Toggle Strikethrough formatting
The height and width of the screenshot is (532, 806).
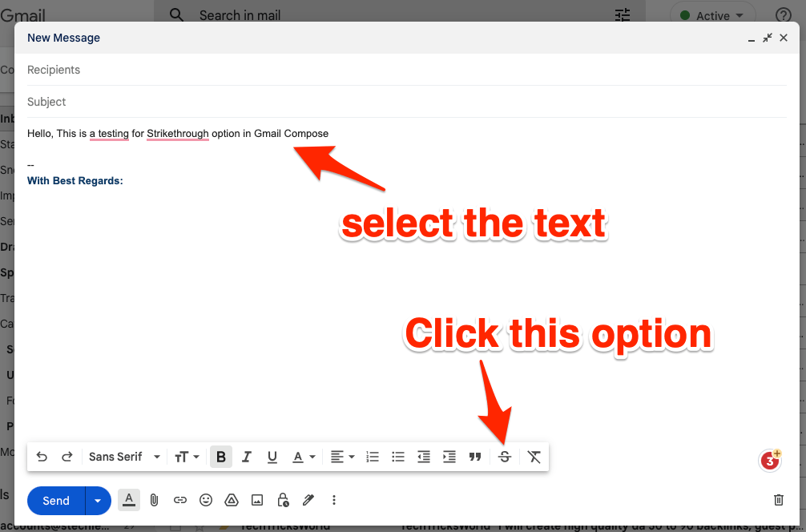pos(505,457)
